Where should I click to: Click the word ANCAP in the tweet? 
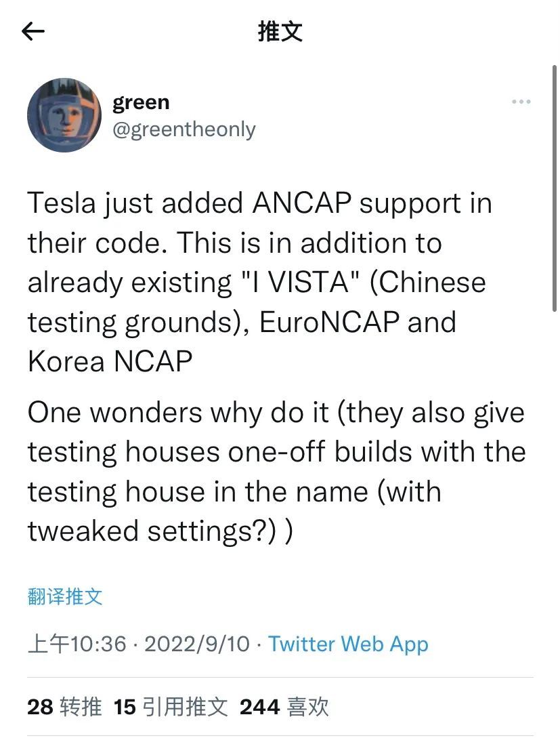(x=302, y=203)
